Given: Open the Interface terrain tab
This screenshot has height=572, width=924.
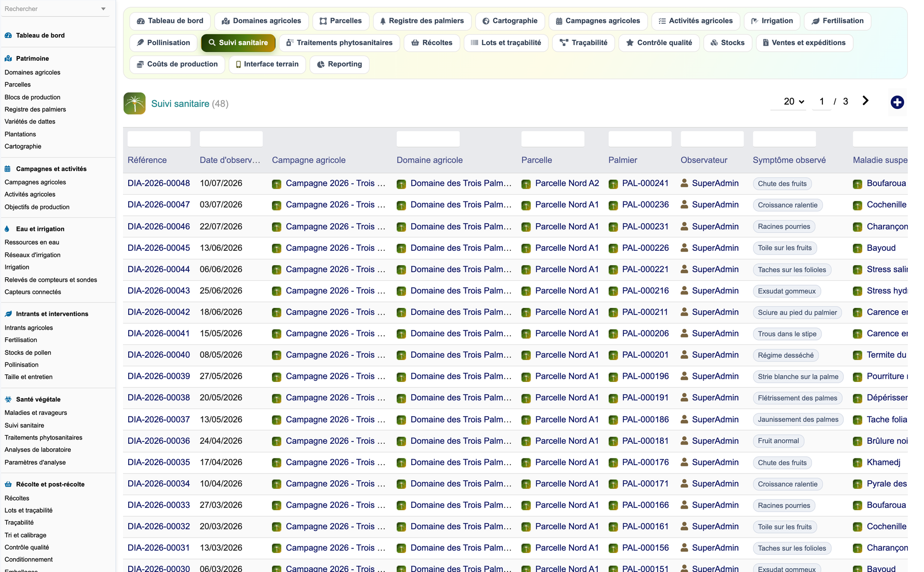Looking at the screenshot, I should pyautogui.click(x=267, y=64).
